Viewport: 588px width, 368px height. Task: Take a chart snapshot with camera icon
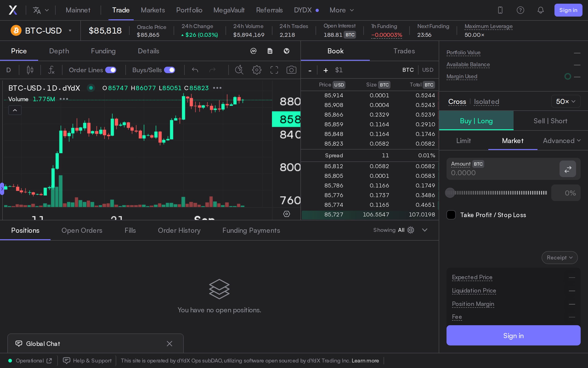click(291, 70)
